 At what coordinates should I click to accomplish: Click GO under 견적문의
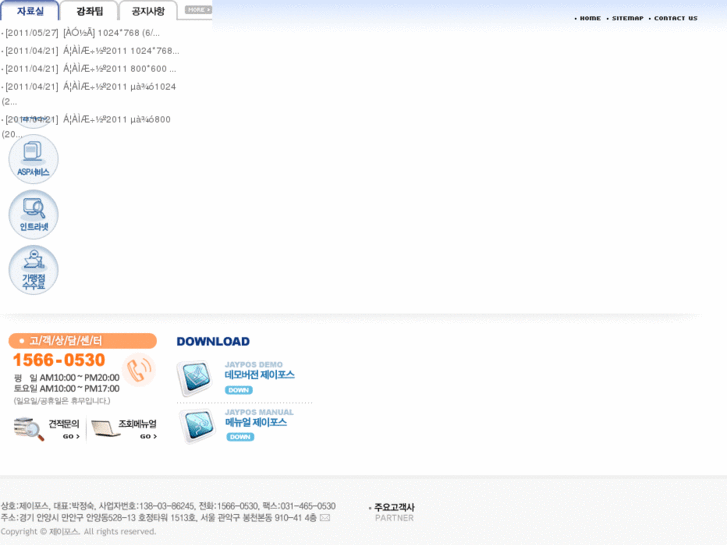(x=71, y=436)
